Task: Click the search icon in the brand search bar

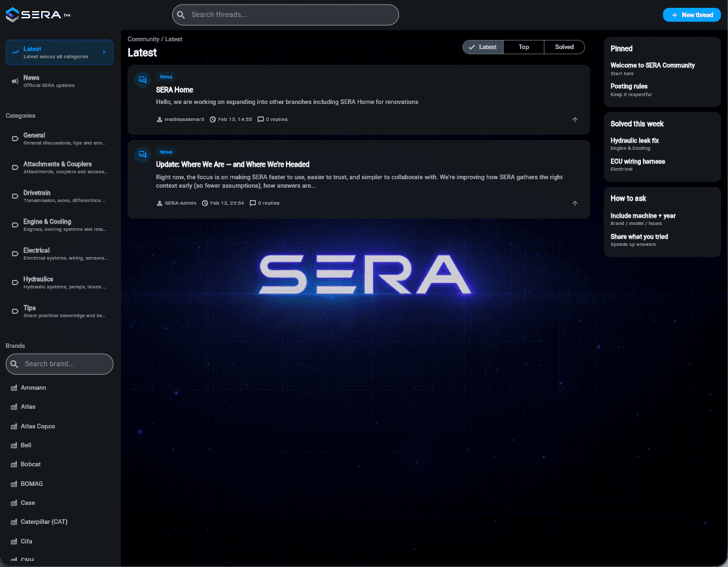Action: [x=15, y=364]
